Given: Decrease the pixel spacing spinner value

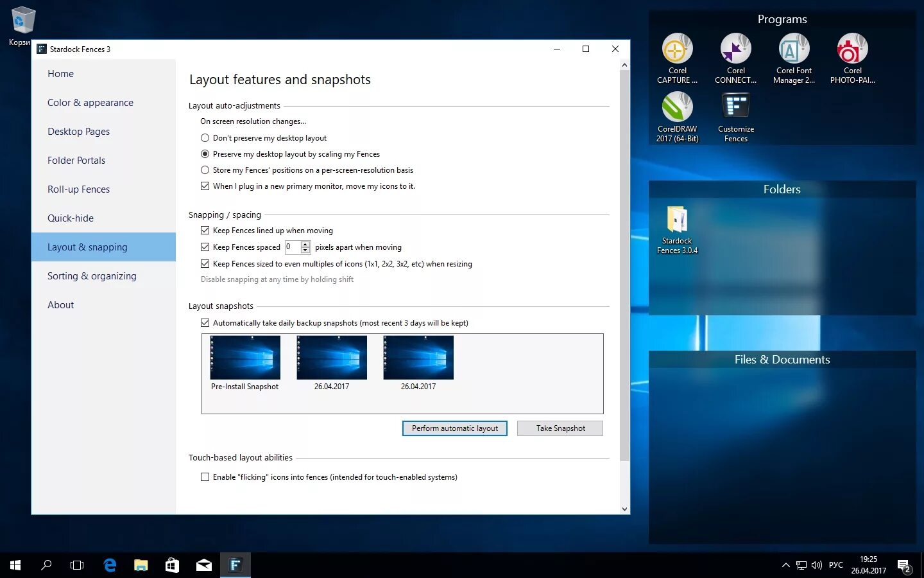Looking at the screenshot, I should (305, 250).
